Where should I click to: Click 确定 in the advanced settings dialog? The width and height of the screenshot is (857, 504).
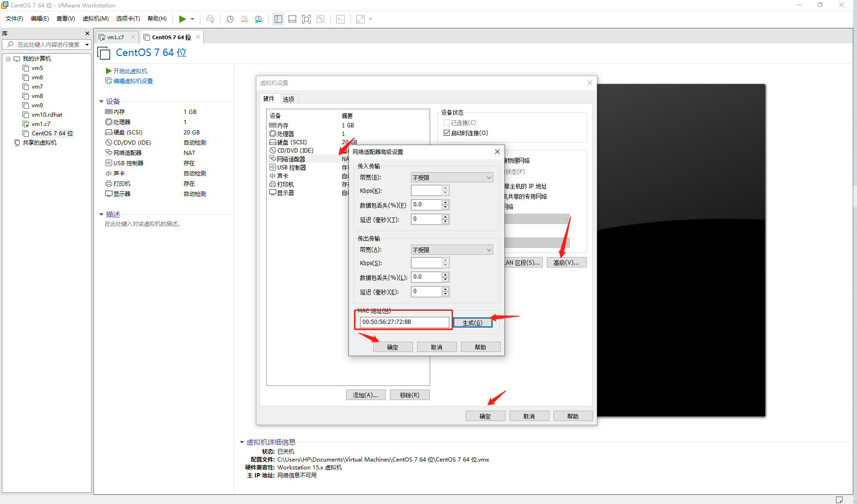[393, 347]
